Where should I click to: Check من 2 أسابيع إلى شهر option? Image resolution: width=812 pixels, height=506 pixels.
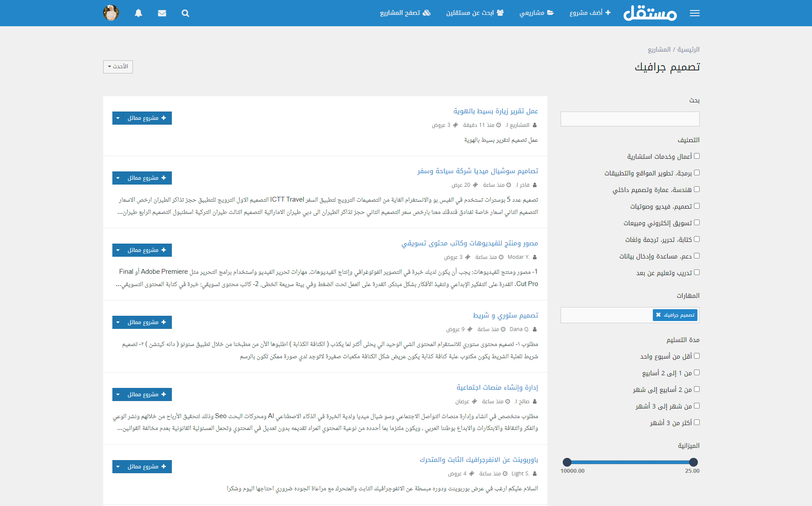697,389
